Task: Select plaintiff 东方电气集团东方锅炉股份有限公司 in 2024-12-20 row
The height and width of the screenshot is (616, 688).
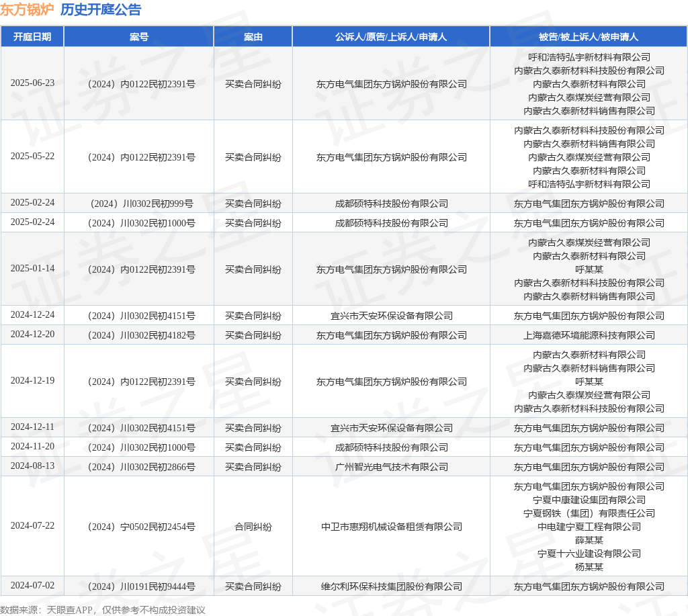Action: pyautogui.click(x=392, y=335)
